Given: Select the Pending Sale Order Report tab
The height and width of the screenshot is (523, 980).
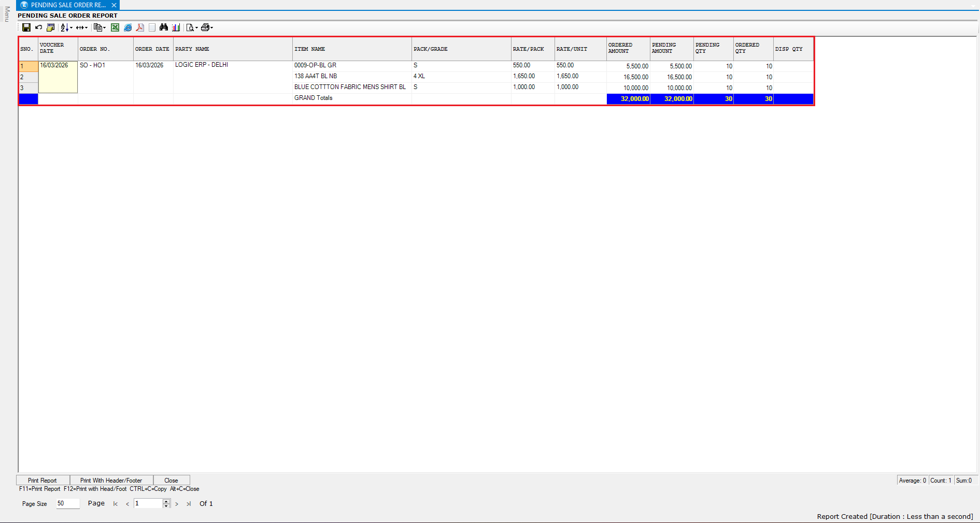Looking at the screenshot, I should (x=68, y=5).
